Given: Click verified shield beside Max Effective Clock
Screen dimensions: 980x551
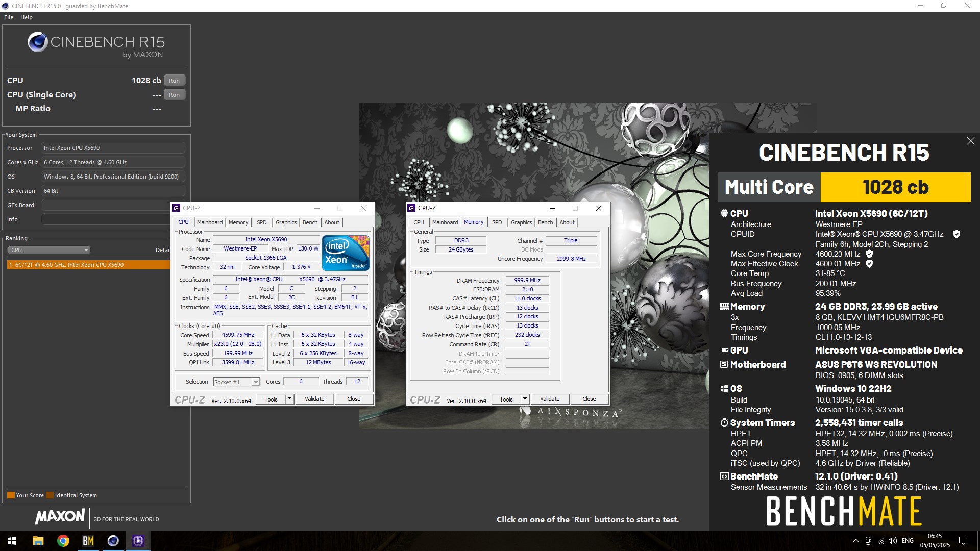Looking at the screenshot, I should click(869, 264).
